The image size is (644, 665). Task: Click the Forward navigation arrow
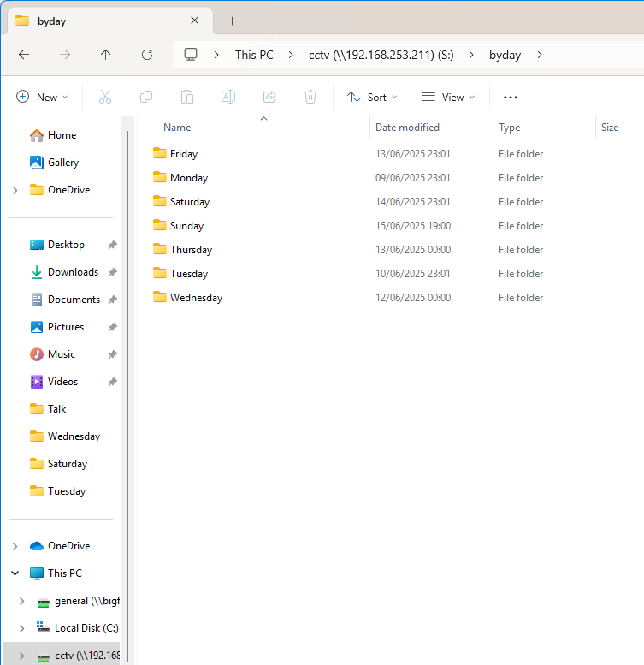point(65,55)
